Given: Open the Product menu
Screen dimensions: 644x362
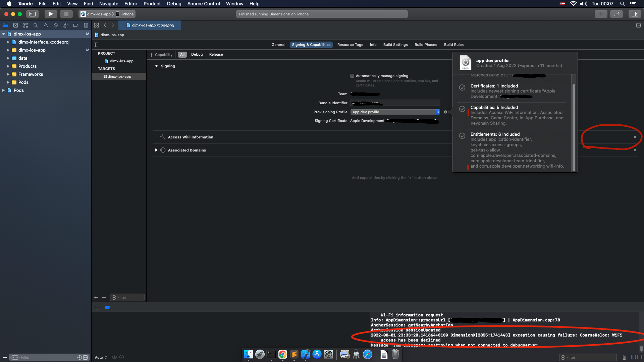Looking at the screenshot, I should click(152, 4).
